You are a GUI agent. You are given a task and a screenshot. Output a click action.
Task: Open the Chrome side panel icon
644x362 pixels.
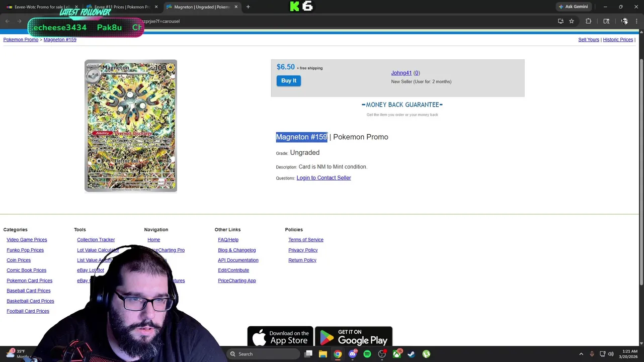[606, 21]
